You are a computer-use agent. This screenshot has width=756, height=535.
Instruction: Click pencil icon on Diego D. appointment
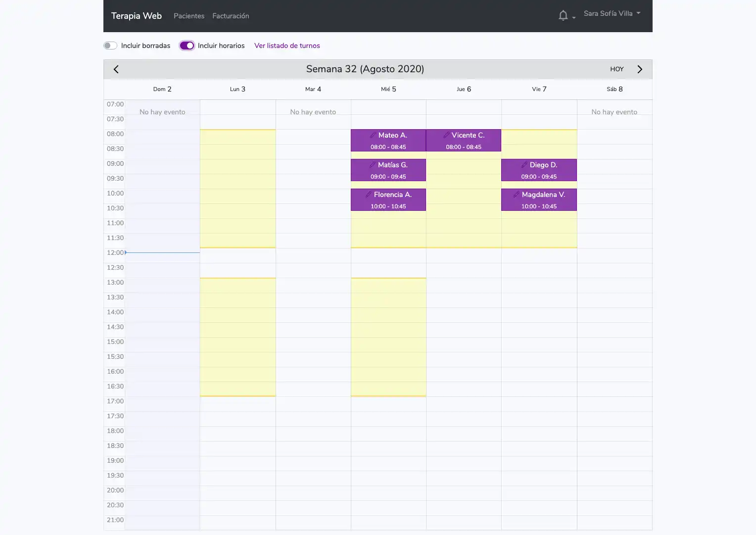click(x=524, y=165)
